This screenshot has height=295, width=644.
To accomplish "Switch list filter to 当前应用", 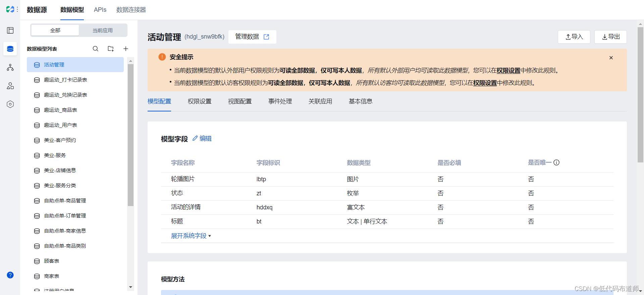I will pyautogui.click(x=103, y=30).
